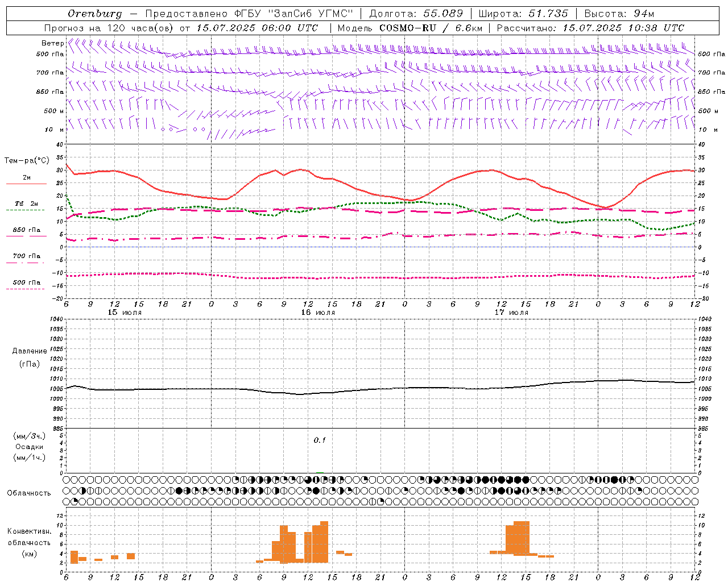Click the 16 июля date label
728x582 pixels.
[x=318, y=313]
